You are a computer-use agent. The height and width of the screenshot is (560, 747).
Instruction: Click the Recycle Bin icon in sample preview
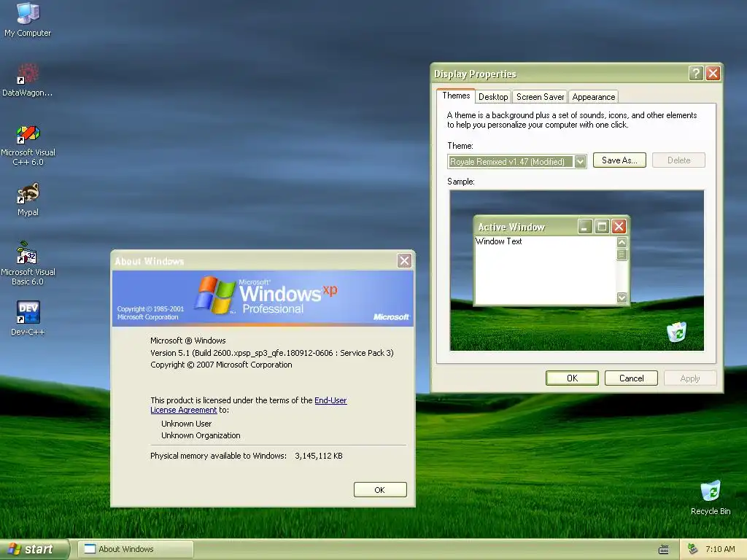click(676, 332)
